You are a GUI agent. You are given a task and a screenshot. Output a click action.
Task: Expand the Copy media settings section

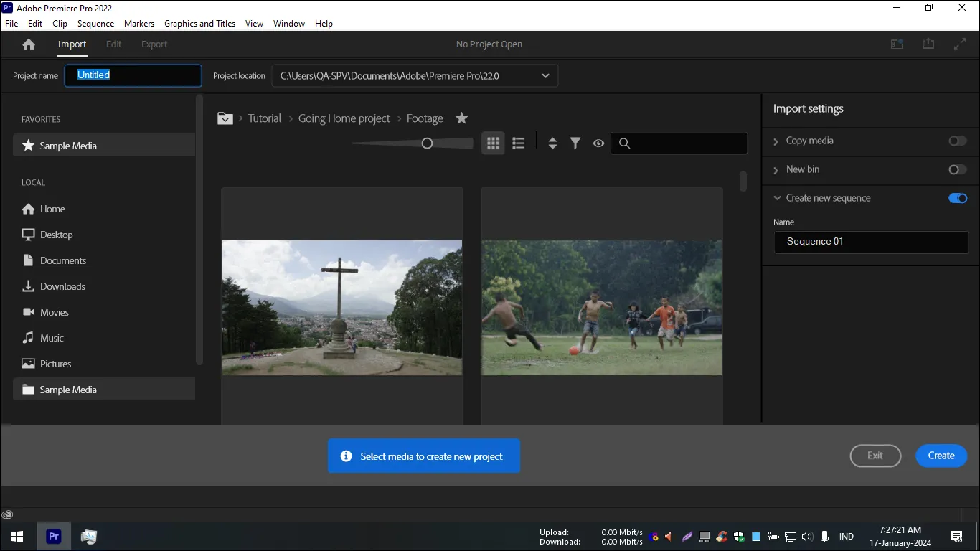pos(776,141)
